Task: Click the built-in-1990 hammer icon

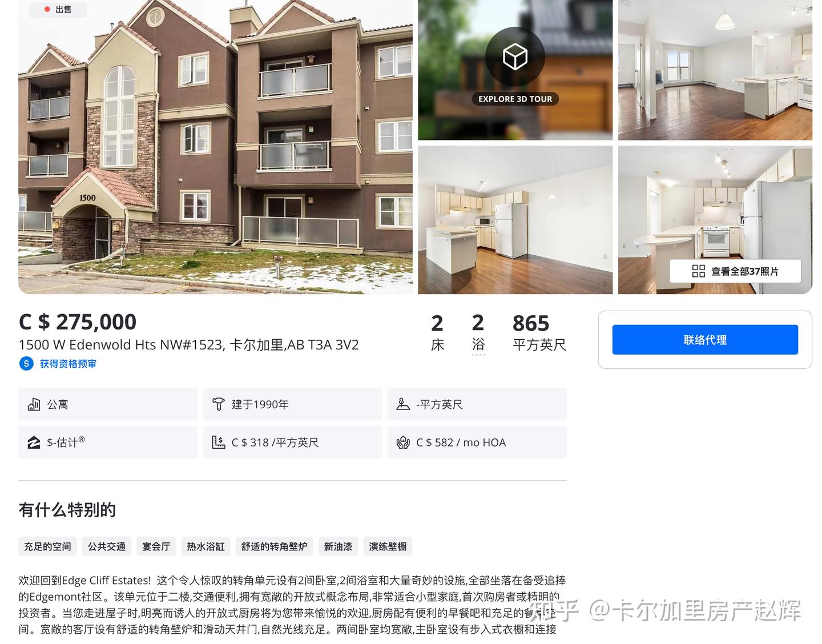Action: point(219,404)
